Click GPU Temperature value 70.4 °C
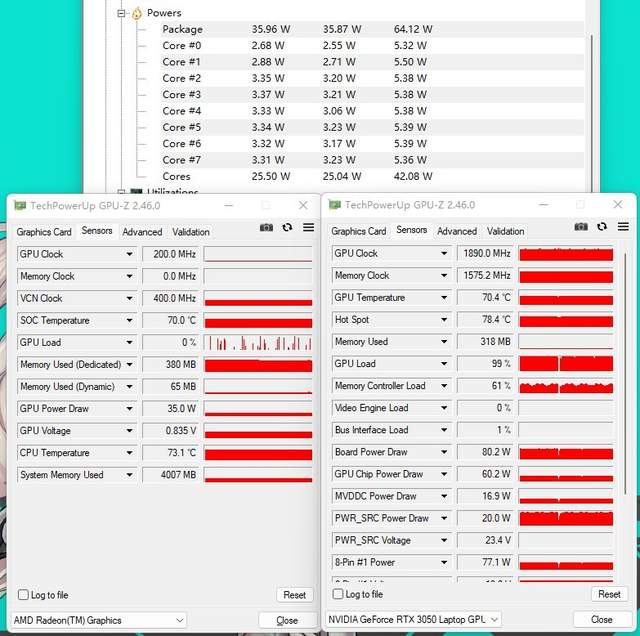The width and height of the screenshot is (640, 636). coord(484,298)
